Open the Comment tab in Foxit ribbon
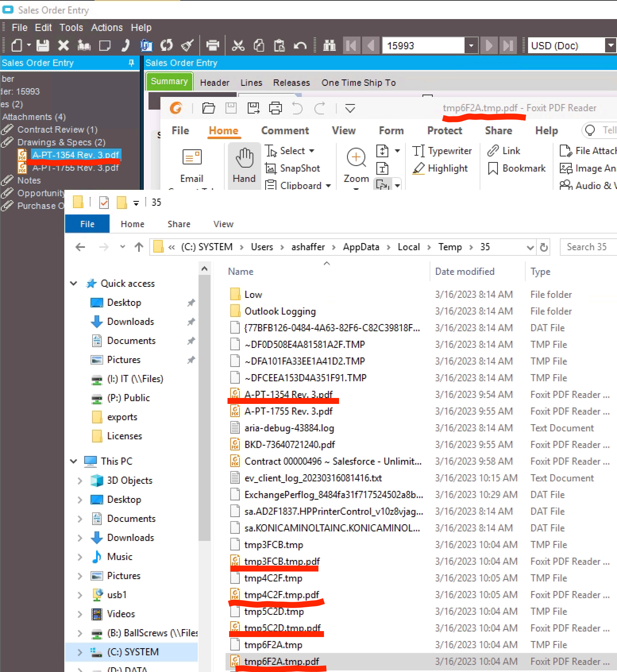 (285, 131)
